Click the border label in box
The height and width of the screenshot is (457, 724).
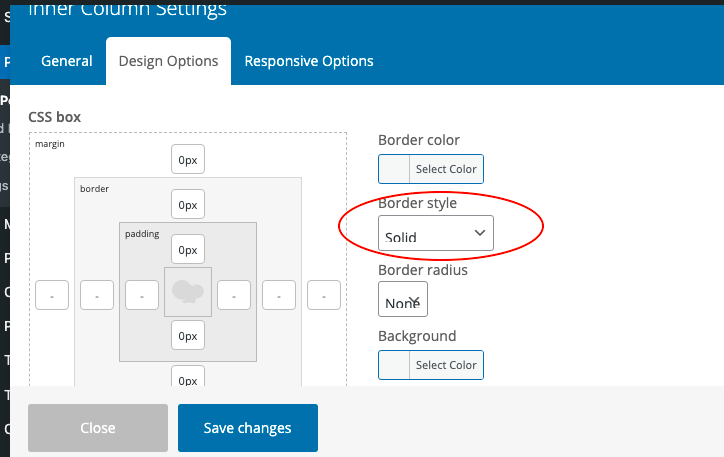pos(94,189)
